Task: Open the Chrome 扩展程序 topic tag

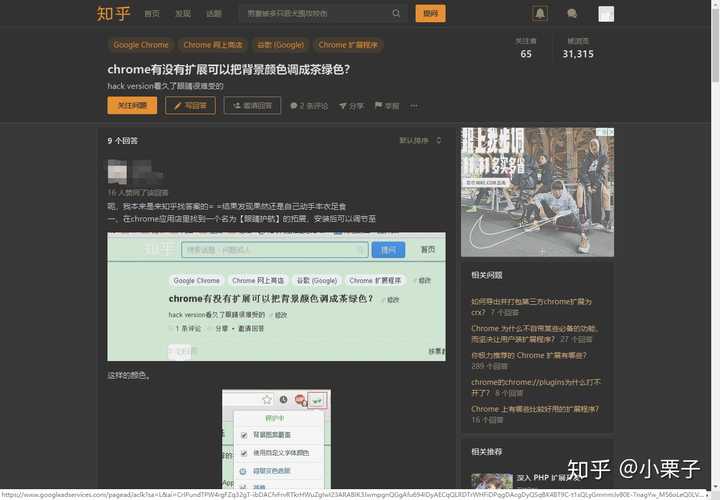Action: pos(348,45)
